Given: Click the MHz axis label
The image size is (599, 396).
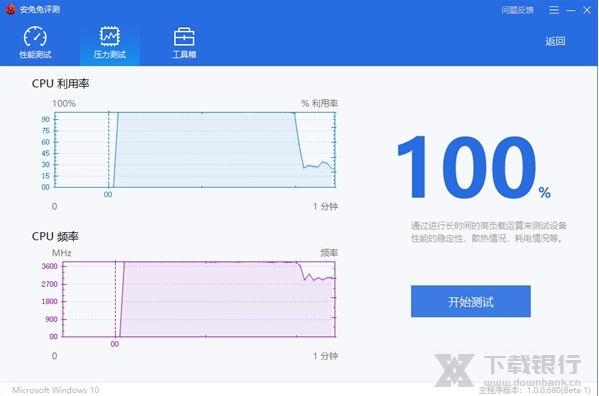Looking at the screenshot, I should (x=62, y=253).
